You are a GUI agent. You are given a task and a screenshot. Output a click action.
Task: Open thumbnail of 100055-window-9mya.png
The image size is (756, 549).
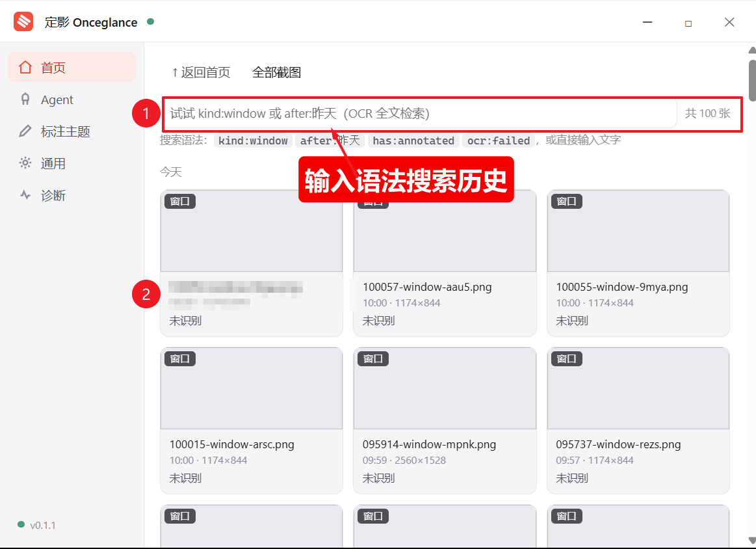(x=638, y=231)
